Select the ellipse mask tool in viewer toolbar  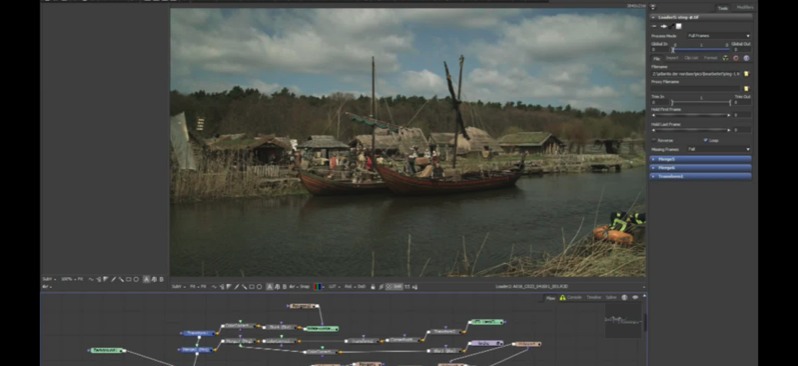pyautogui.click(x=259, y=287)
